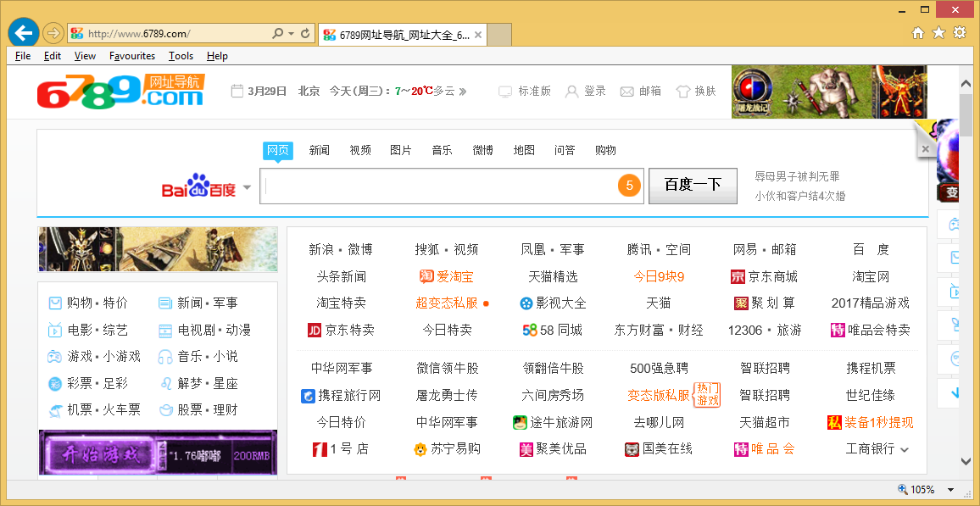Open the zoom level dropdown arrow

[950, 490]
